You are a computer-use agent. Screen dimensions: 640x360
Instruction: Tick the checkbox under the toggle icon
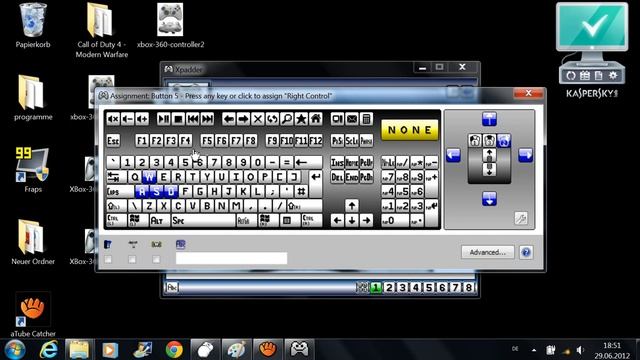pyautogui.click(x=108, y=259)
